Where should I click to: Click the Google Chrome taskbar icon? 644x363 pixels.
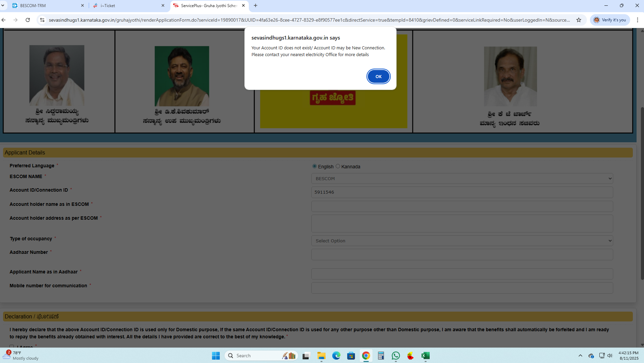(366, 356)
